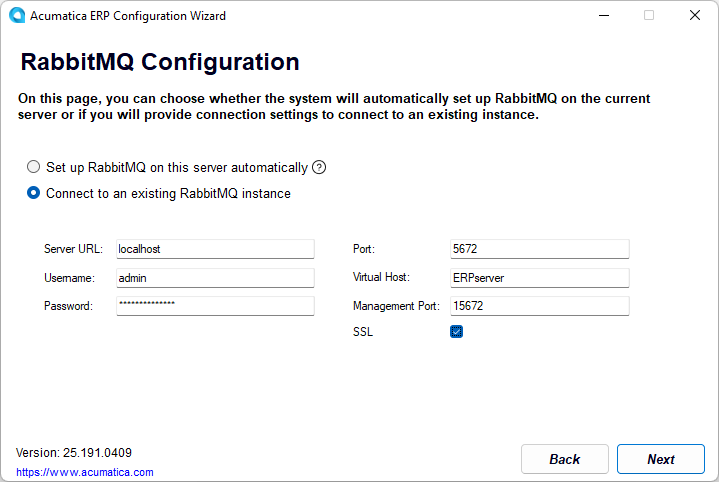Click the RabbitMQ Configuration heading

point(160,62)
